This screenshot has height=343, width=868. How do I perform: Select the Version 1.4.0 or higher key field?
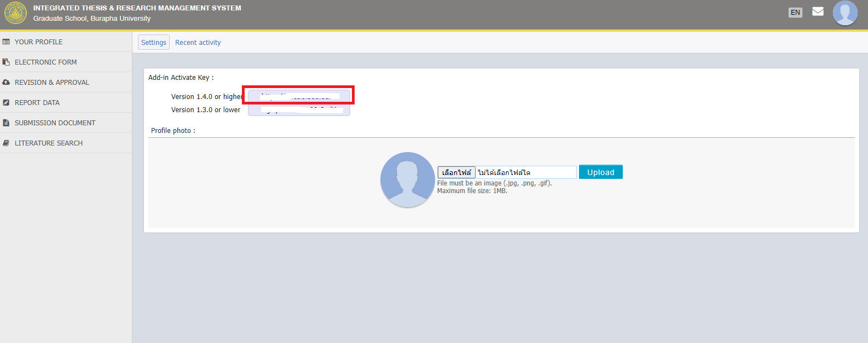[299, 96]
